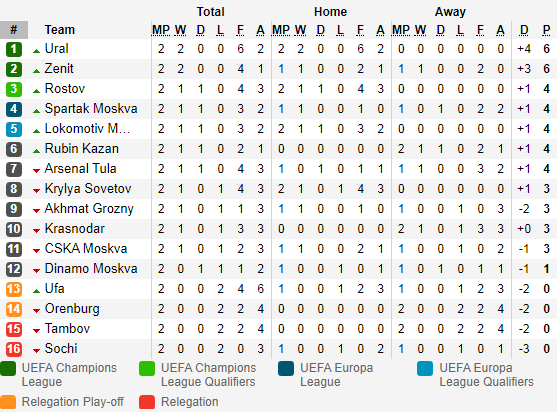Click the green rank 1 badge
Image resolution: width=557 pixels, height=412 pixels.
(x=14, y=49)
